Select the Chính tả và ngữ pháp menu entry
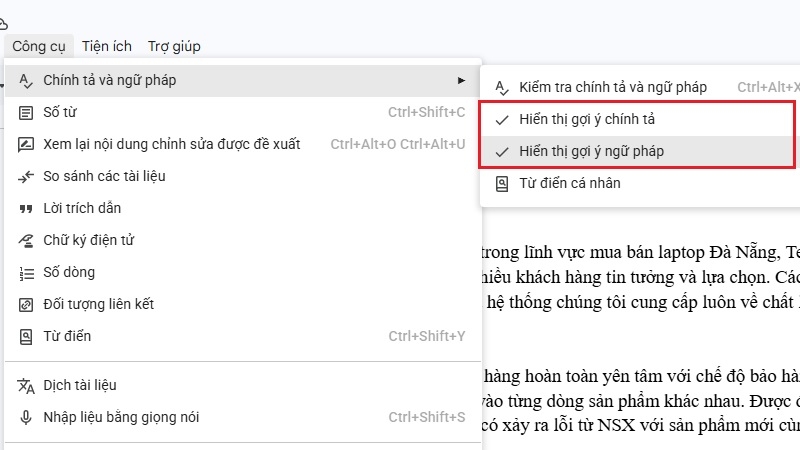 coord(243,81)
